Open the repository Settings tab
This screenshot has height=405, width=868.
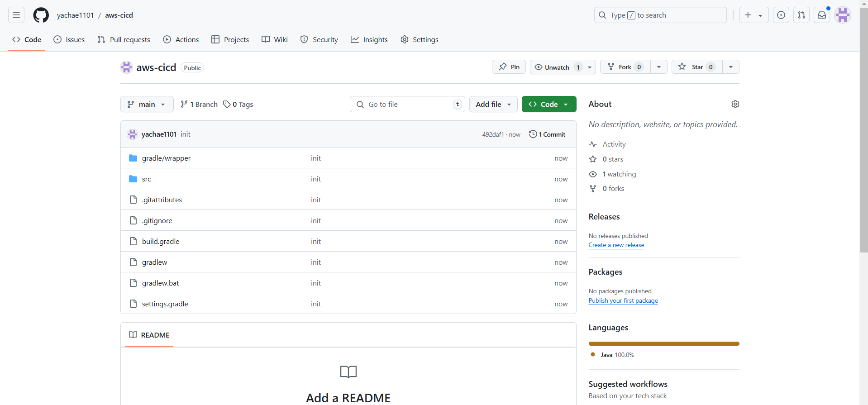coord(420,39)
